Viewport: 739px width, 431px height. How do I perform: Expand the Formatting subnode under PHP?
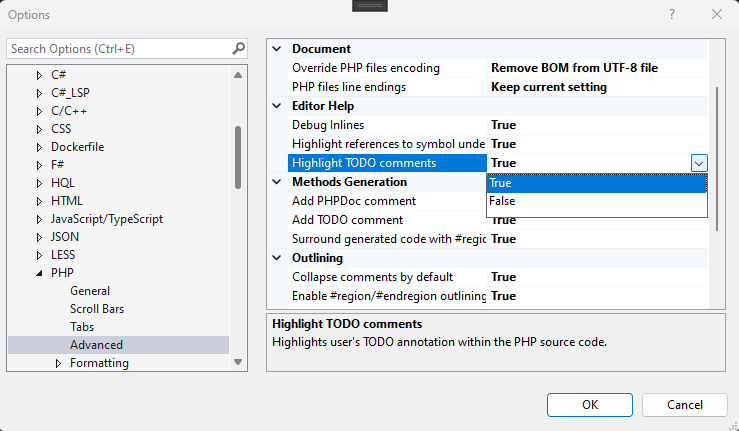(58, 363)
